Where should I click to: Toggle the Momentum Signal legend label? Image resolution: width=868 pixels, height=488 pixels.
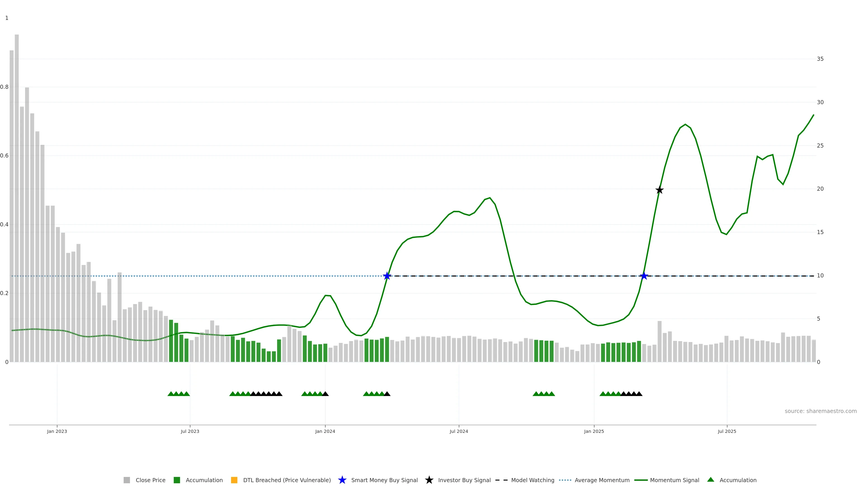coord(674,480)
